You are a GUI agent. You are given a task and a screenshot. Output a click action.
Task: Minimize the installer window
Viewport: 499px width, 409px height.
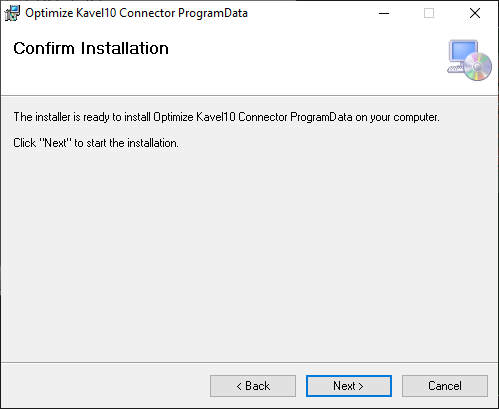384,13
